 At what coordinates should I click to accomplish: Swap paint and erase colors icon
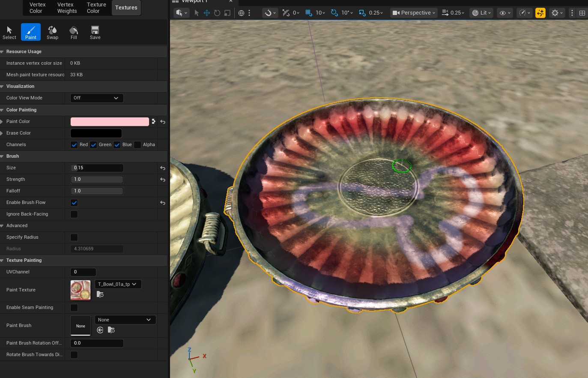154,122
